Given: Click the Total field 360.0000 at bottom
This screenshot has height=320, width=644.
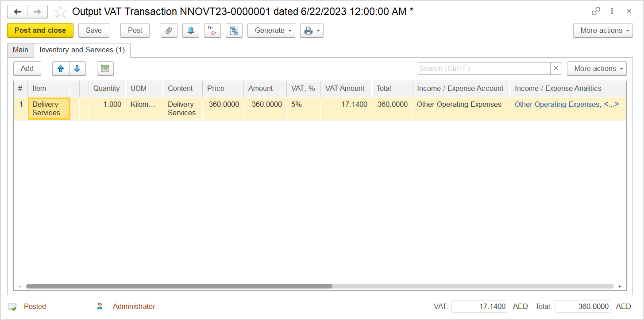Looking at the screenshot, I should tap(582, 306).
